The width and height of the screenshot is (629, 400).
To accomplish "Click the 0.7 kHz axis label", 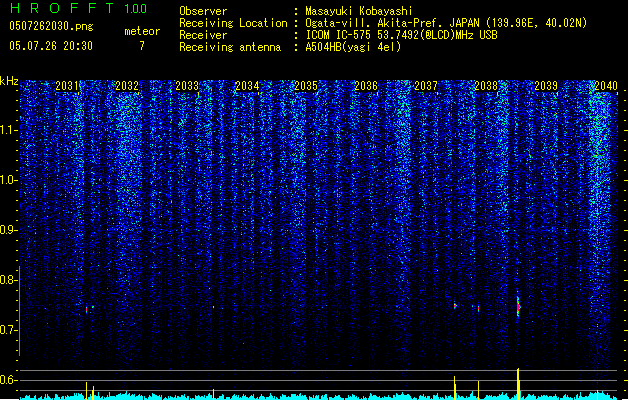I will (x=9, y=330).
